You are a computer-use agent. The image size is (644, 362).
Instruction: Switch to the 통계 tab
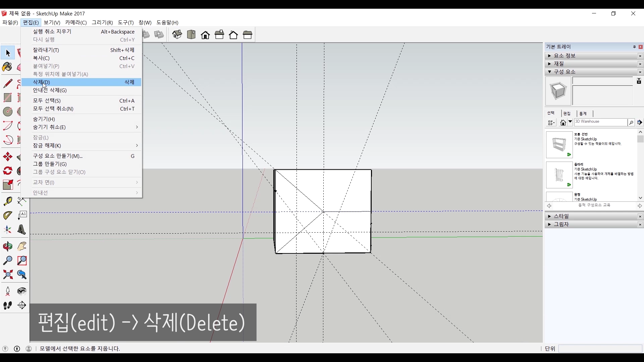(583, 114)
